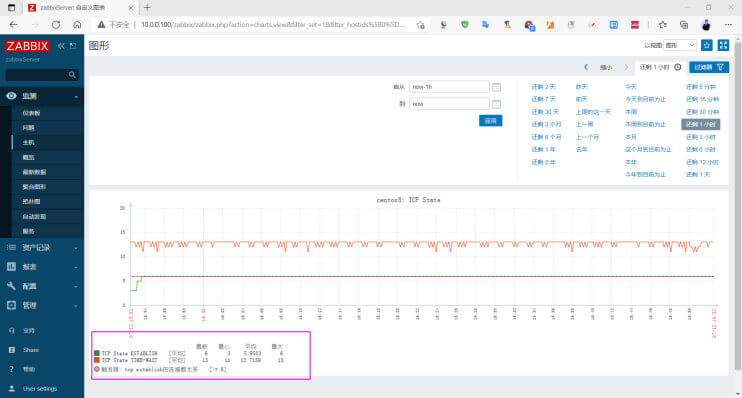742x398 pixels.
Task: Open a new browser tab
Action: pos(147,8)
